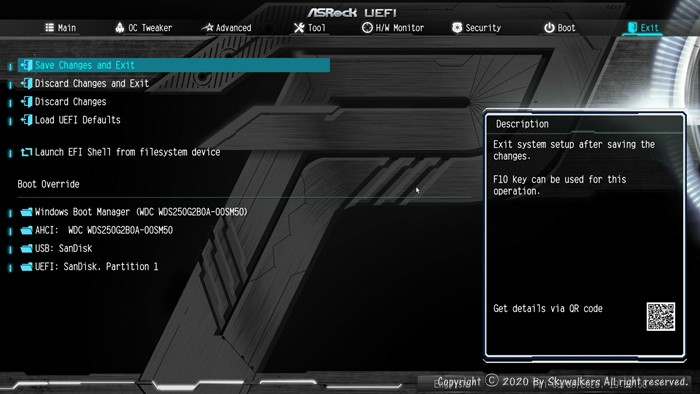
Task: Click the Load UEFI Defaults icon
Action: [x=26, y=120]
